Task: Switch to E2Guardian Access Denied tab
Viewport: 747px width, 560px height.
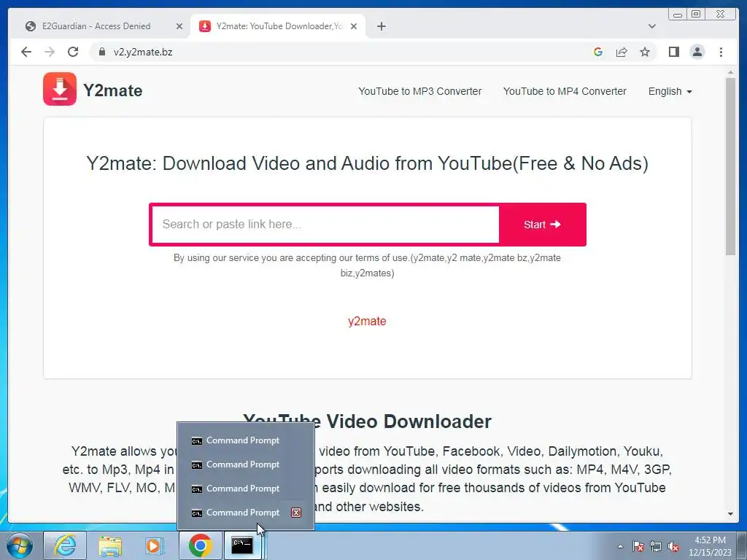Action: [96, 26]
